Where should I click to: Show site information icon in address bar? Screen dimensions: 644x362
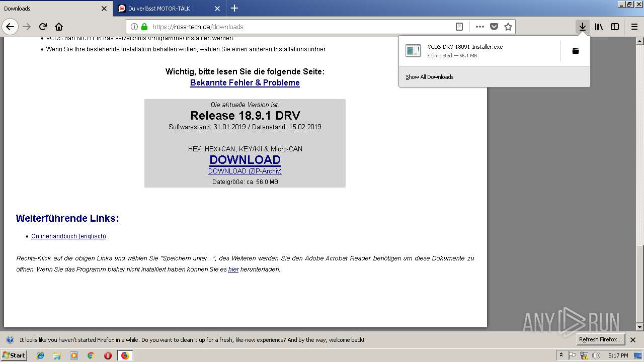click(x=134, y=27)
